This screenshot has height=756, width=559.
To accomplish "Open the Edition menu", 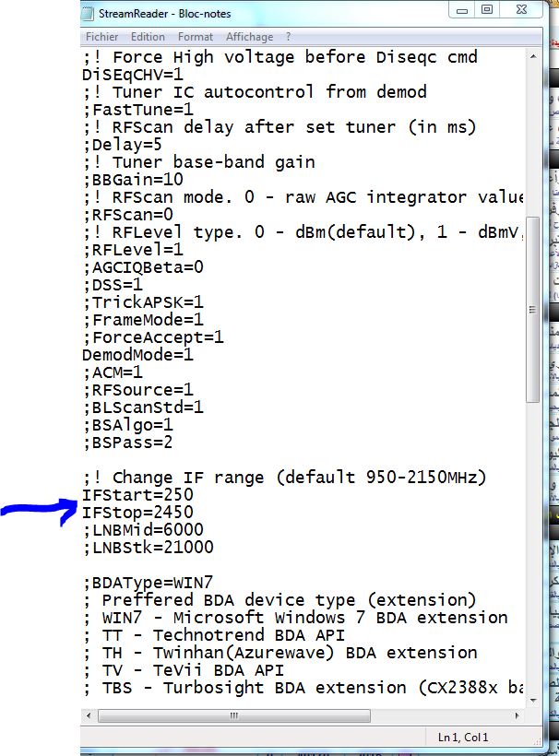I will pos(148,37).
